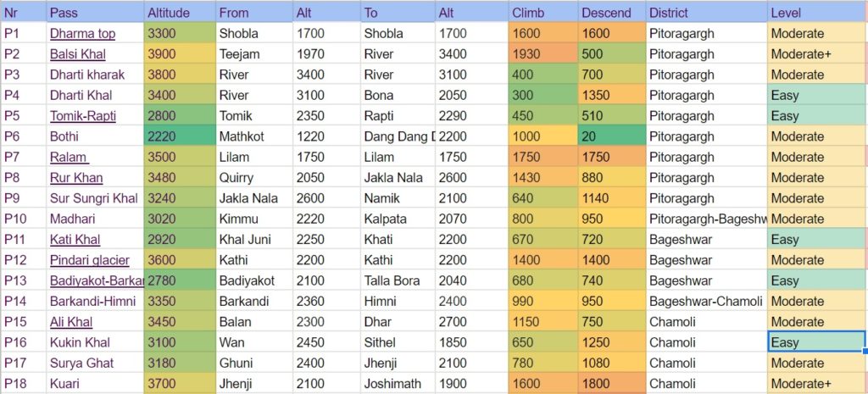Viewport: 868px width, 394px height.
Task: Select the Joshimath destination cell
Action: 398,384
